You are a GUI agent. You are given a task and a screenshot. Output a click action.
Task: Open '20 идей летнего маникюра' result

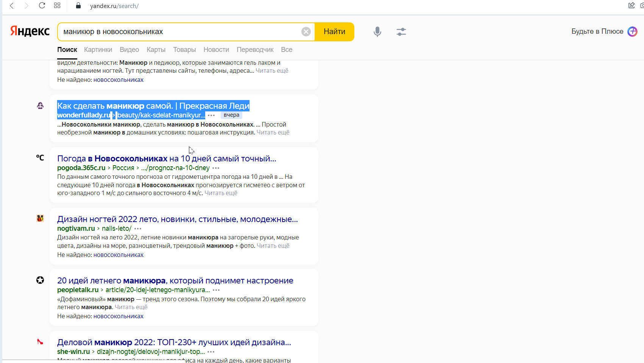(175, 280)
